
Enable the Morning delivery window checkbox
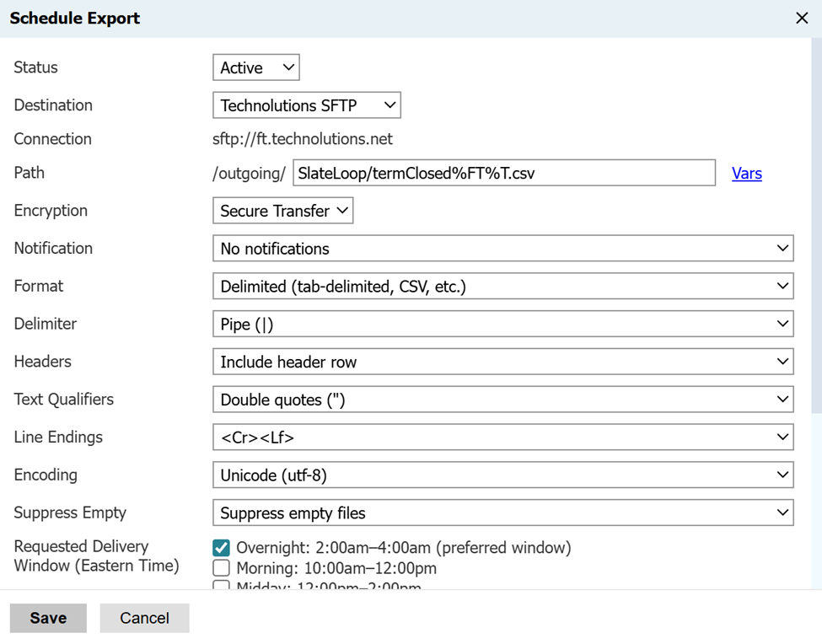[x=222, y=568]
